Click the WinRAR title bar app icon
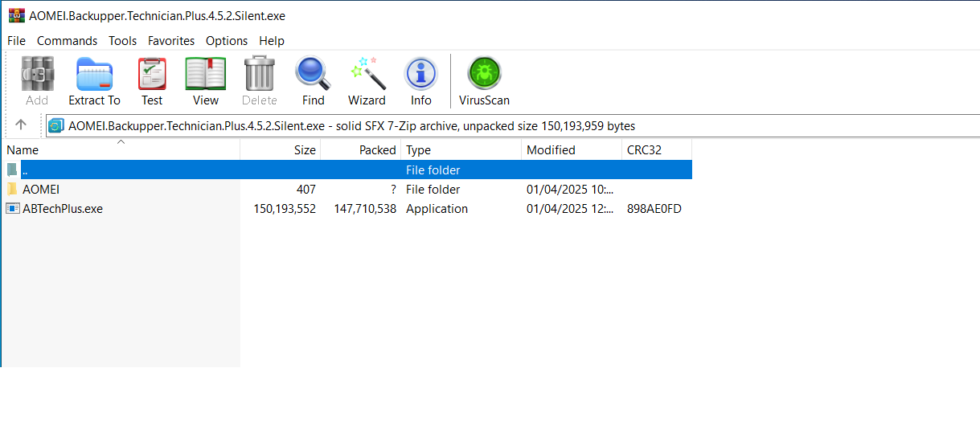Viewport: 980px width, 421px height. pyautogui.click(x=16, y=16)
